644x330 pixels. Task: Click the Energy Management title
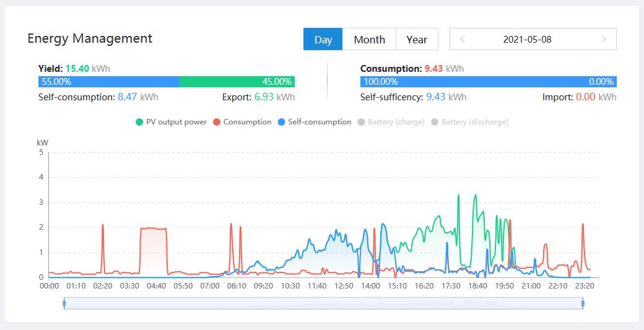click(x=90, y=38)
